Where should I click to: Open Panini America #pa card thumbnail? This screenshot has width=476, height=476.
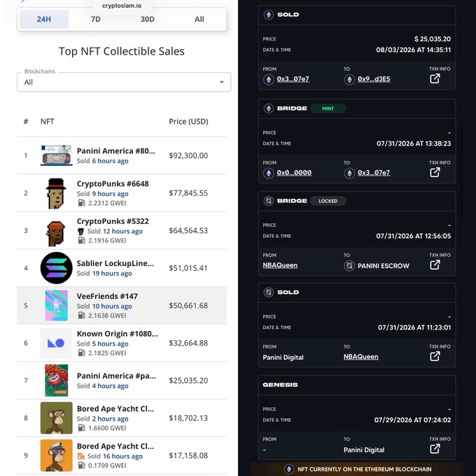coord(57,380)
